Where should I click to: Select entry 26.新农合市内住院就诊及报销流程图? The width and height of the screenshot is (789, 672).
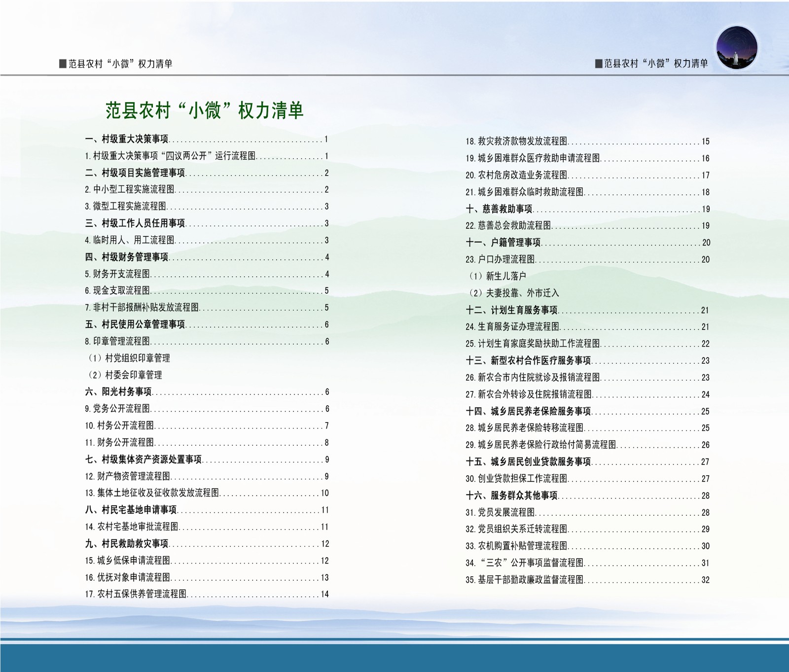(588, 378)
